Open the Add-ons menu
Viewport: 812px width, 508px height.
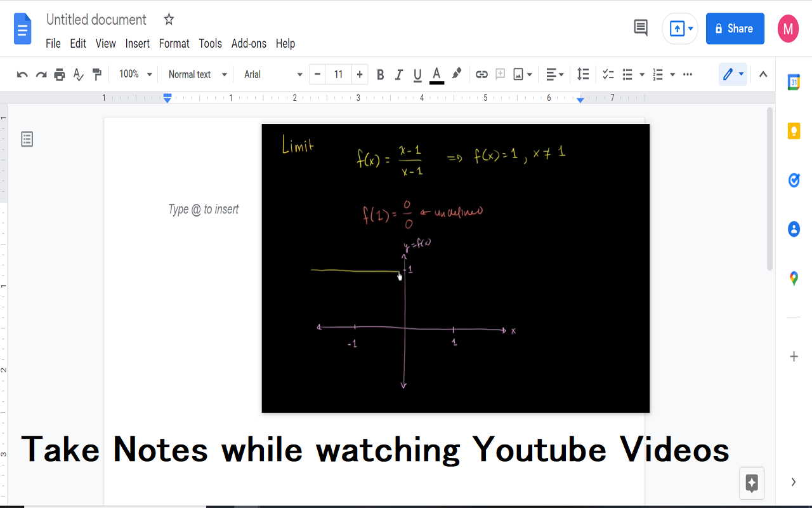tap(249, 43)
